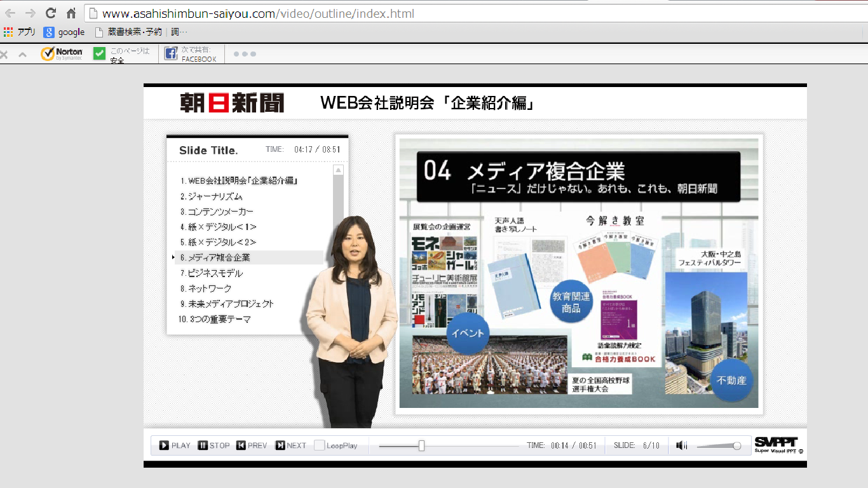Viewport: 868px width, 488px height.
Task: Enable the LoopPlay checkbox
Action: (x=320, y=445)
